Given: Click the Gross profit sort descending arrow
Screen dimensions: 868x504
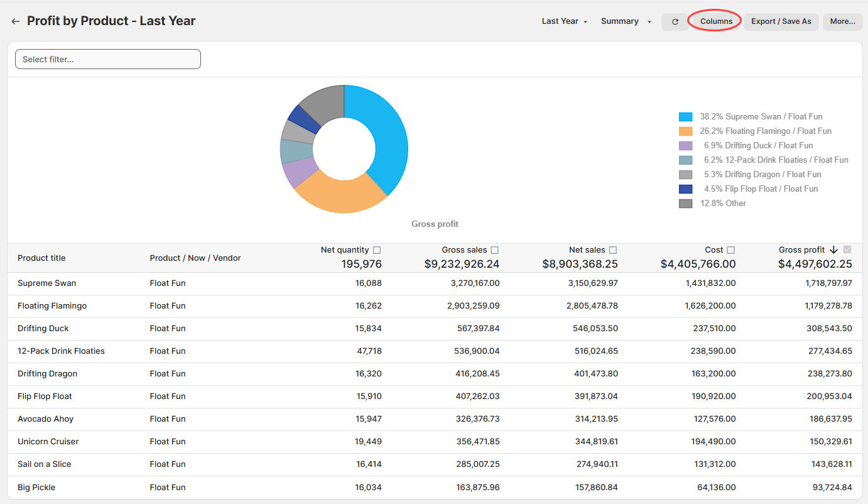Looking at the screenshot, I should 833,250.
